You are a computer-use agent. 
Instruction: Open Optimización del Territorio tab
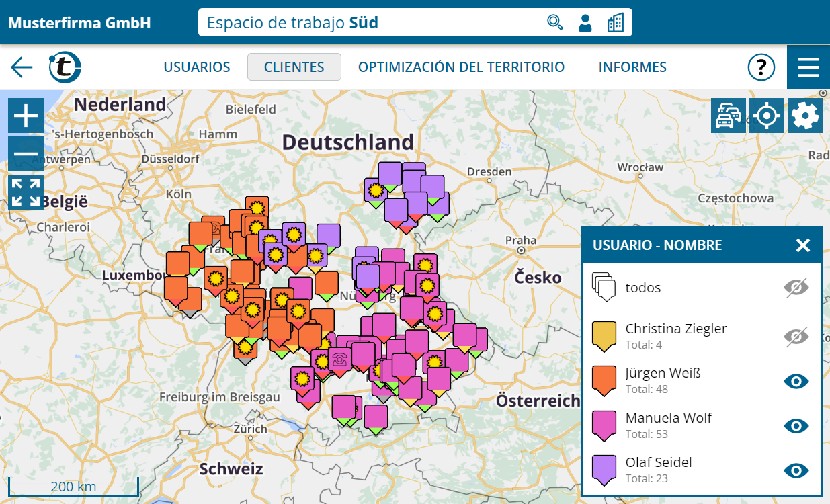461,67
